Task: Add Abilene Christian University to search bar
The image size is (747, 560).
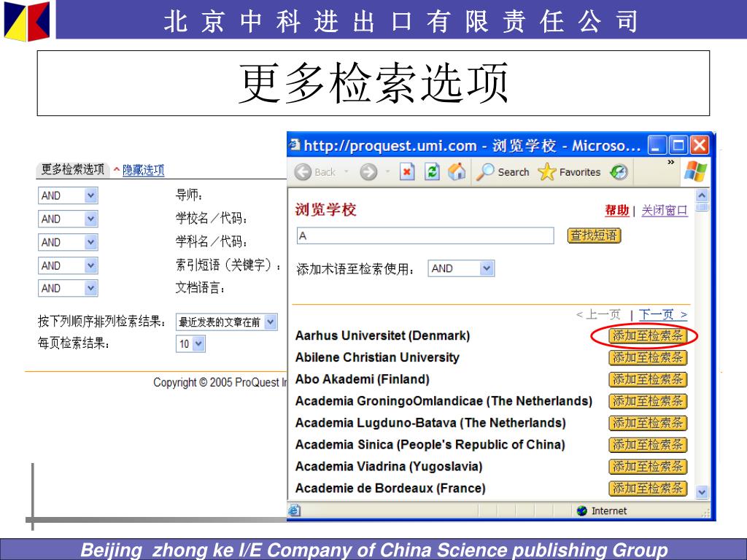Action: tap(648, 357)
